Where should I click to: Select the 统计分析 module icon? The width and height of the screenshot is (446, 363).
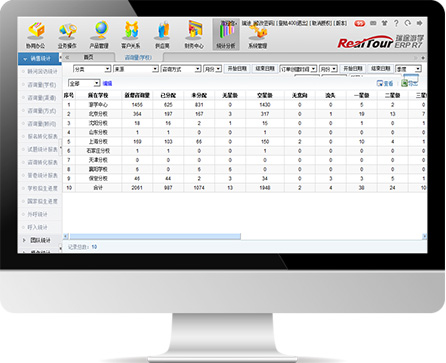[x=226, y=35]
